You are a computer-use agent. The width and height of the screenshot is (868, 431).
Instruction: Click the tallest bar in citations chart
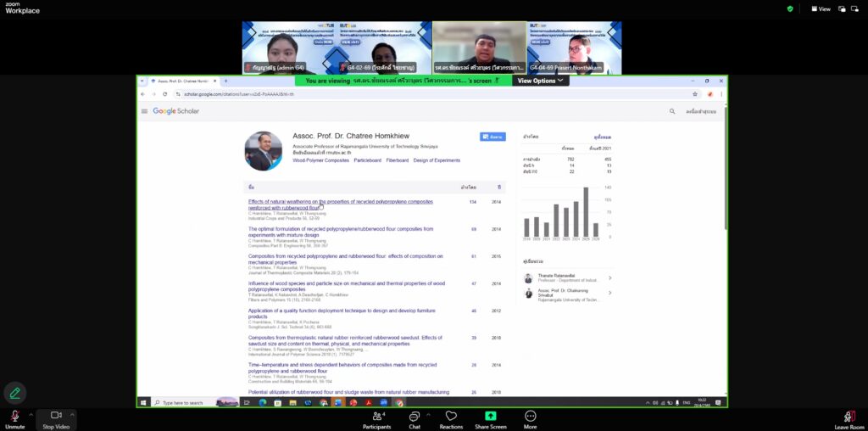[586, 212]
